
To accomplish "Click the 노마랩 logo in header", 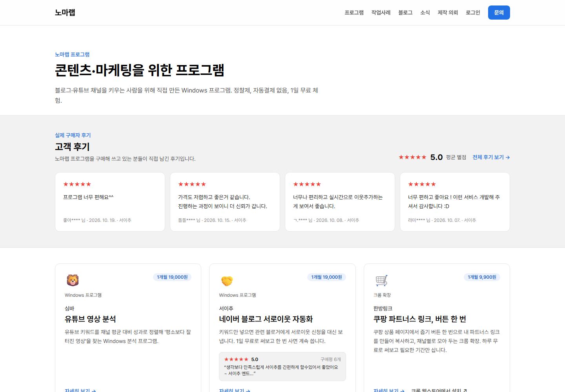I will tap(65, 13).
